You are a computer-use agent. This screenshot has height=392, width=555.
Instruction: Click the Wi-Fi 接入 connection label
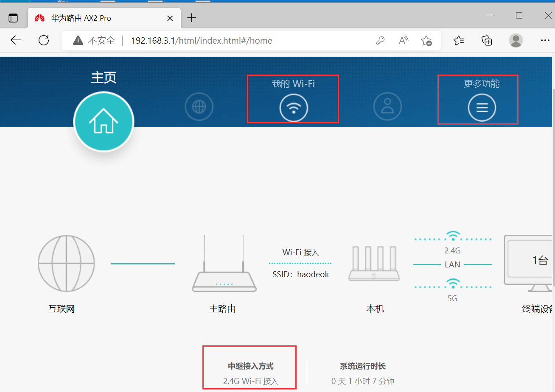tap(300, 252)
